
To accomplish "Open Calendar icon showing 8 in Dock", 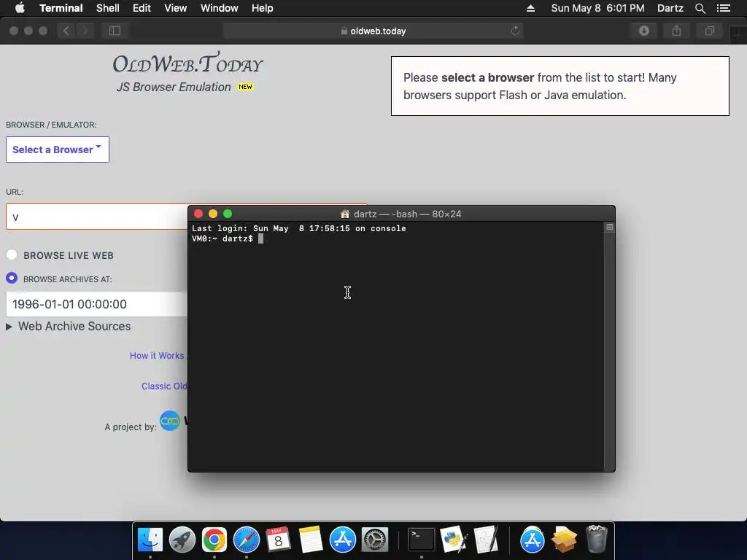I will [x=278, y=540].
